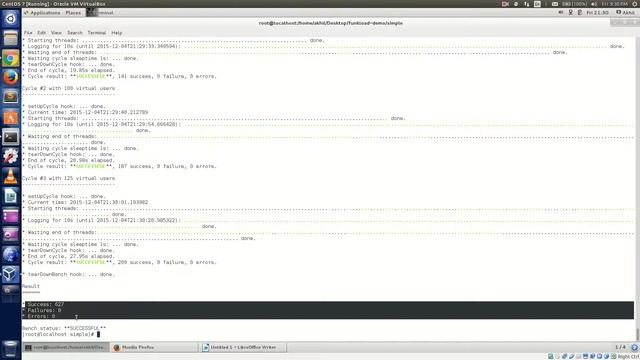Click the screen recorder indicator in host panel

[x=505, y=4]
